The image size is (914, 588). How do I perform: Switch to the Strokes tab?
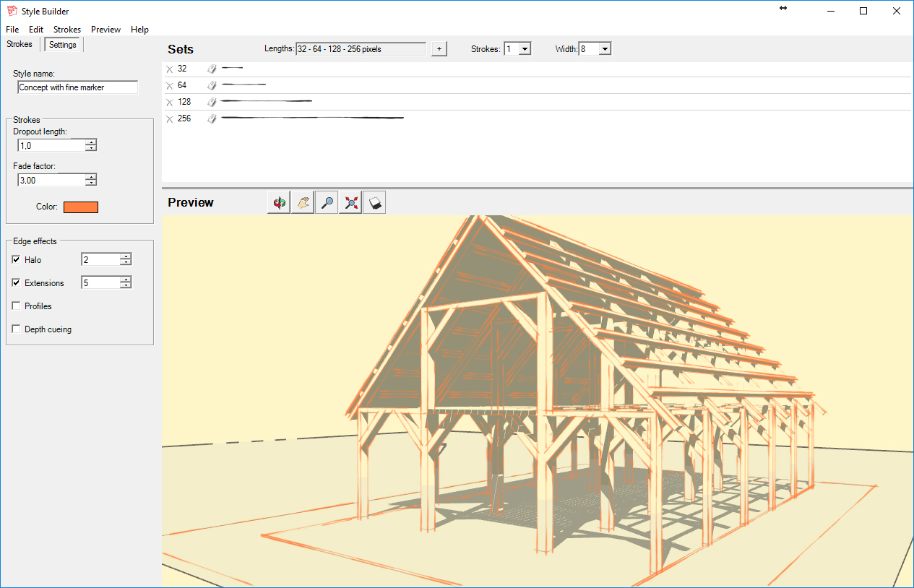tap(20, 45)
